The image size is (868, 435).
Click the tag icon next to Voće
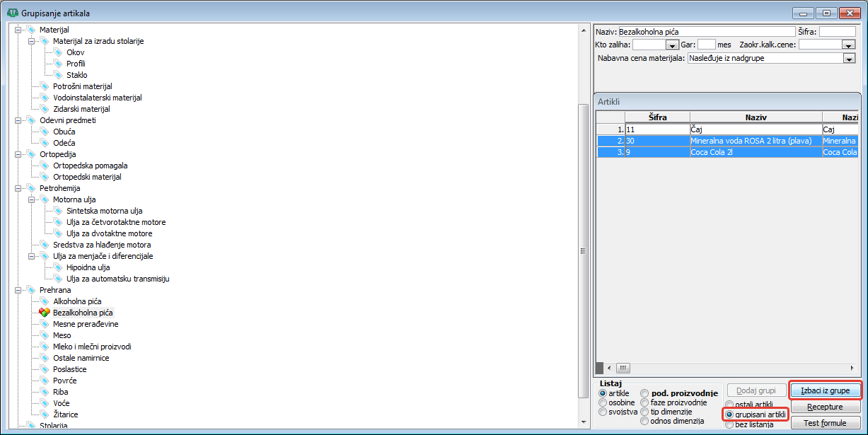tap(44, 403)
